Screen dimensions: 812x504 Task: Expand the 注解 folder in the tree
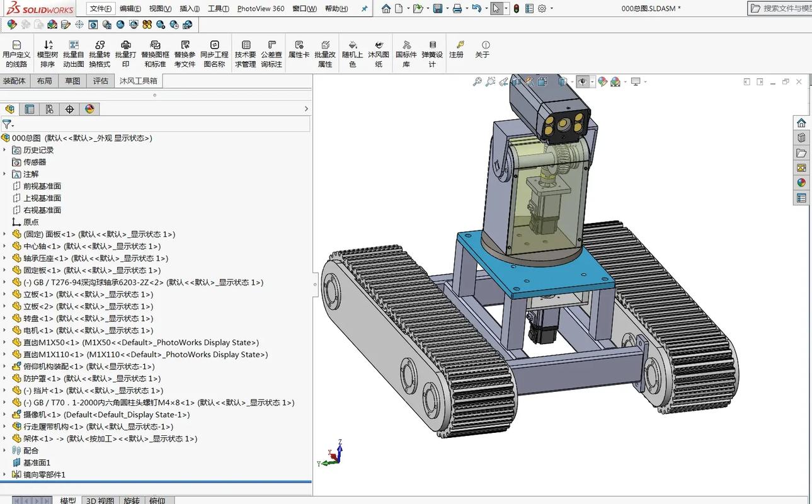click(x=5, y=174)
